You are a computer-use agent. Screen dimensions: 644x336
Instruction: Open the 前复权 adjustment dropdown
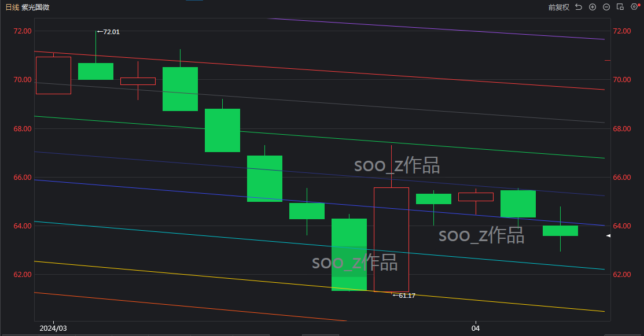[559, 8]
